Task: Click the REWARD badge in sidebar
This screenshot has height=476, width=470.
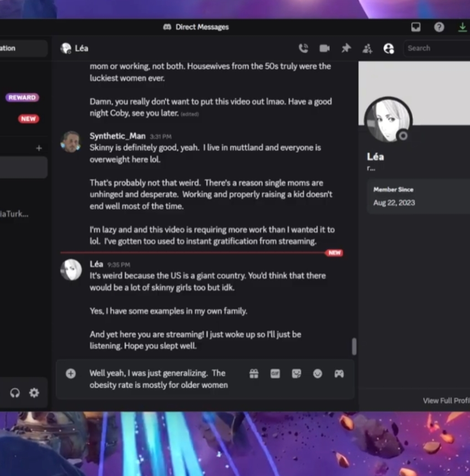Action: click(22, 98)
